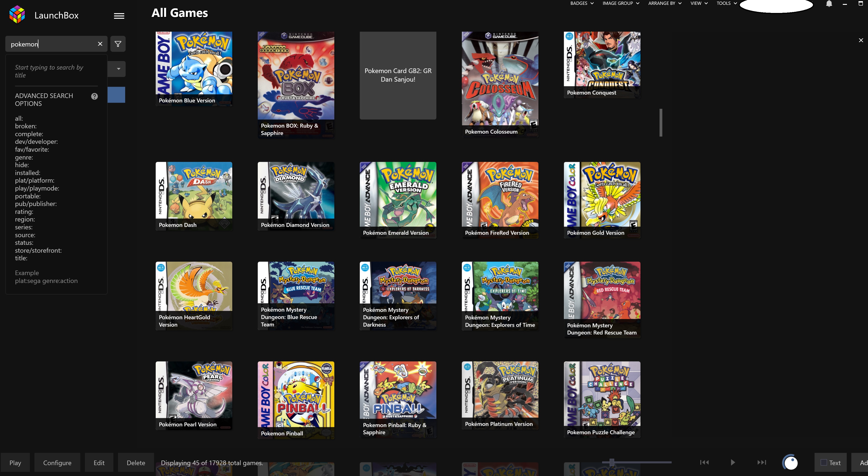This screenshot has width=868, height=476.
Task: Skip to next track in music controls
Action: (x=762, y=462)
